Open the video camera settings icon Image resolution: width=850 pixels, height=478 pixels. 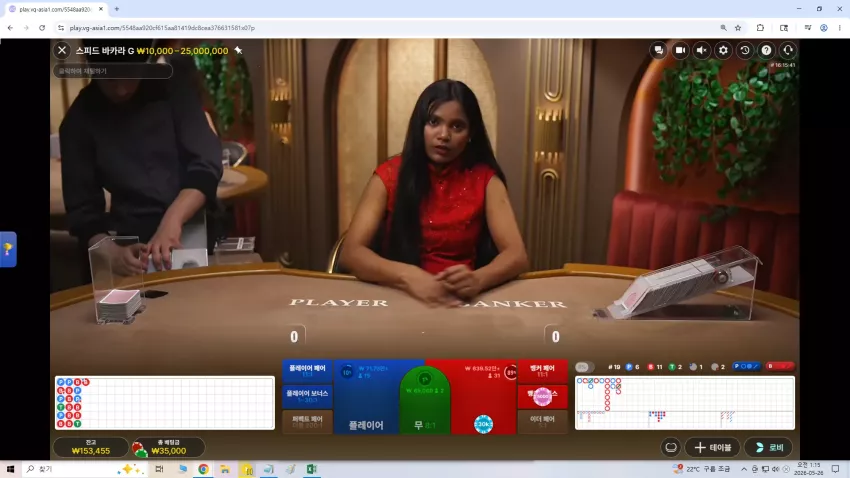(x=680, y=50)
